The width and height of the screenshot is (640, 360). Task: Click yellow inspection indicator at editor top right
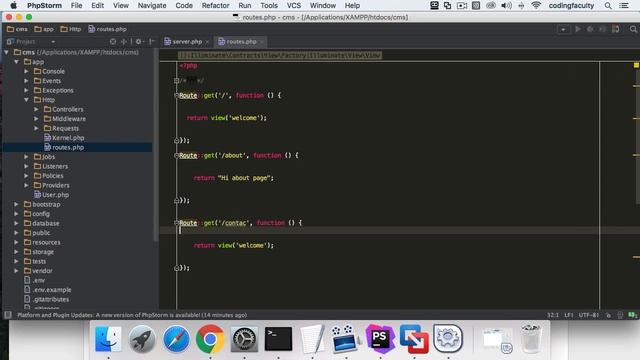point(636,65)
